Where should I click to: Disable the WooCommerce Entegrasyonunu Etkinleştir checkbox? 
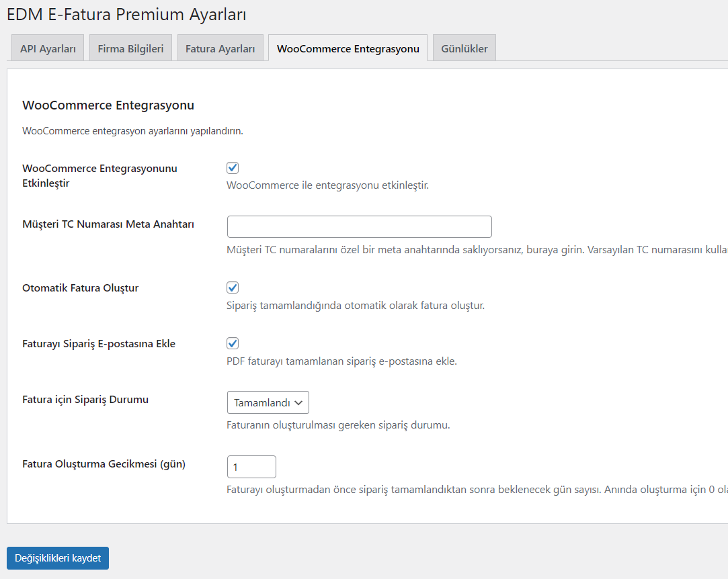[x=233, y=168]
